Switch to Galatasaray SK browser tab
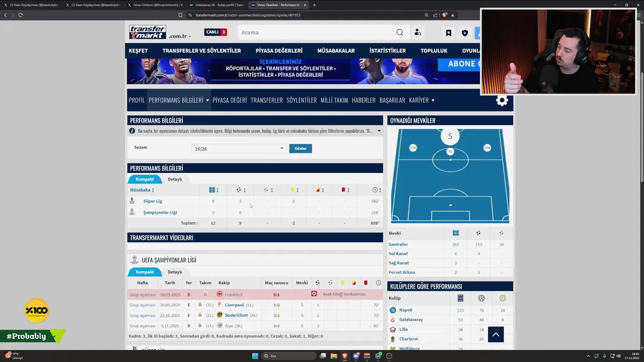This screenshot has height=362, width=644. pyautogui.click(x=217, y=5)
